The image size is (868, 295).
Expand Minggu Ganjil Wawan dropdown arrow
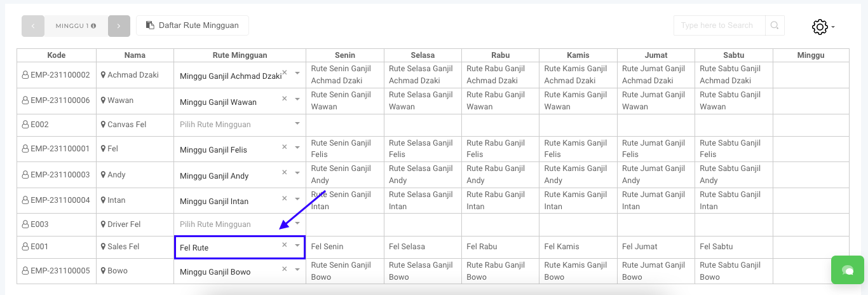pyautogui.click(x=297, y=99)
